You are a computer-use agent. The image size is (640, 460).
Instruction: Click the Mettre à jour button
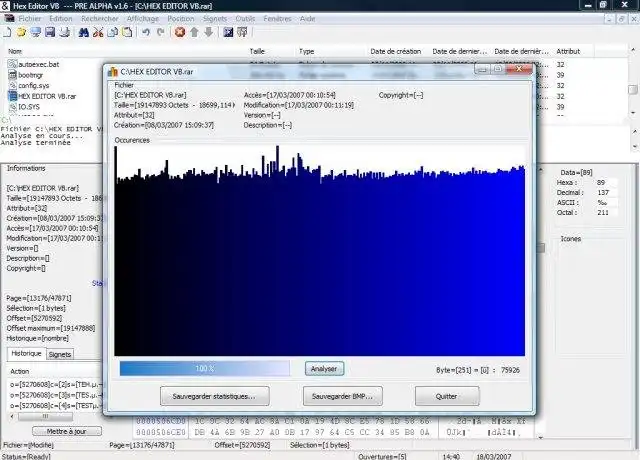coord(67,431)
